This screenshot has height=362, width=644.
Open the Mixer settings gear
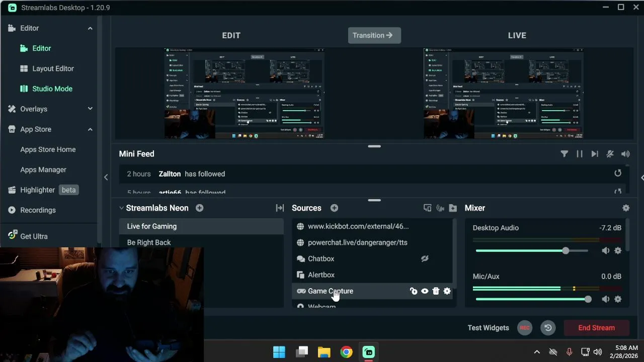(x=626, y=208)
